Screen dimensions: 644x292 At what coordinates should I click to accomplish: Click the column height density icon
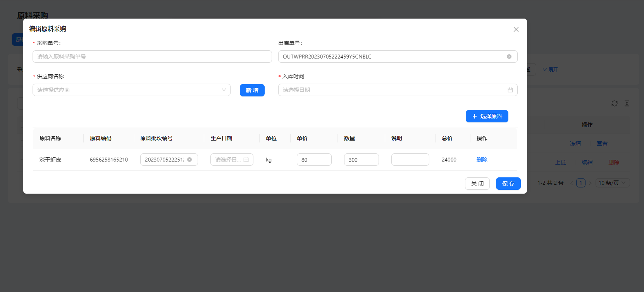(x=627, y=103)
